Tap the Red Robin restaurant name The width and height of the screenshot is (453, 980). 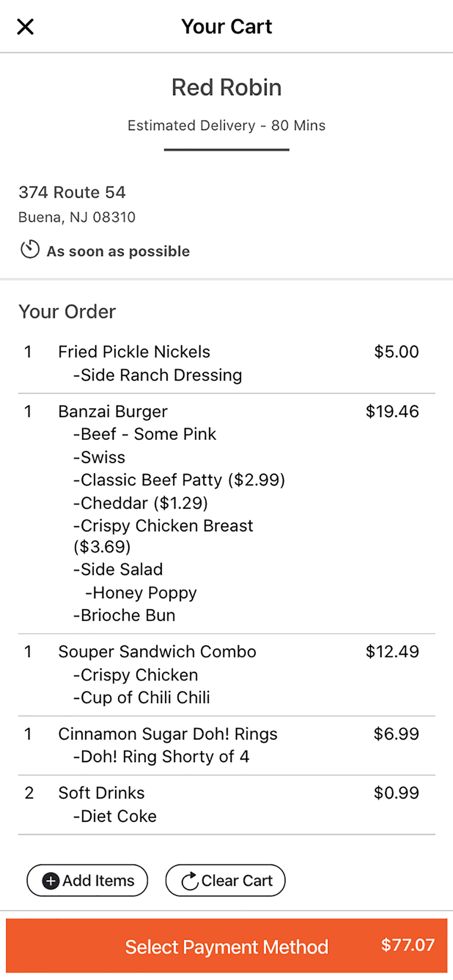[x=226, y=88]
